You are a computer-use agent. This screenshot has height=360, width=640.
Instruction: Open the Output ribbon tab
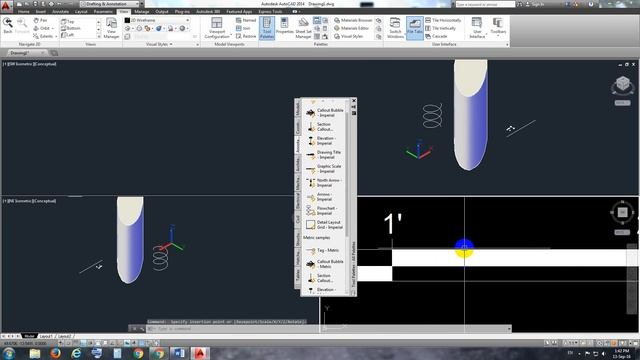162,11
